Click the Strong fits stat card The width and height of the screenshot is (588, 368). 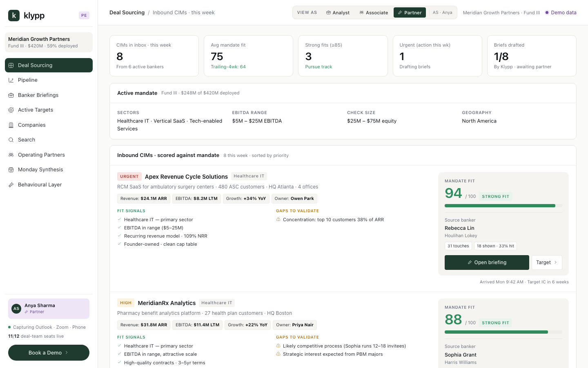(x=343, y=56)
